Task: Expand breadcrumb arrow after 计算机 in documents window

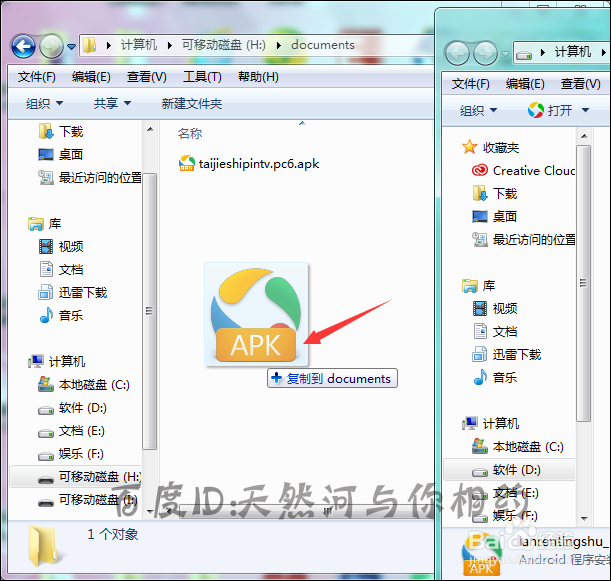Action: pyautogui.click(x=170, y=46)
